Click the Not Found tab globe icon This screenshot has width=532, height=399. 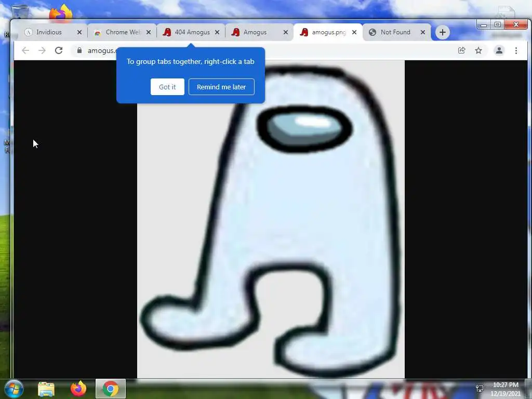coord(373,32)
